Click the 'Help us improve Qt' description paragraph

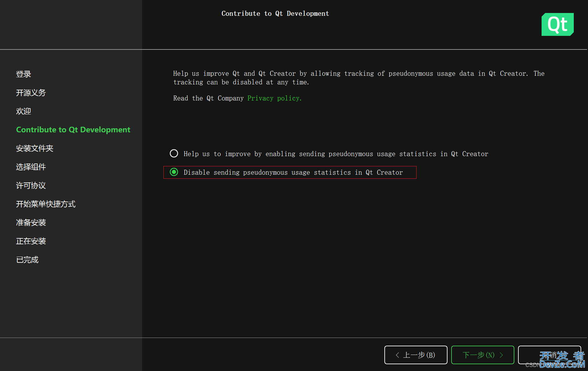pyautogui.click(x=359, y=78)
